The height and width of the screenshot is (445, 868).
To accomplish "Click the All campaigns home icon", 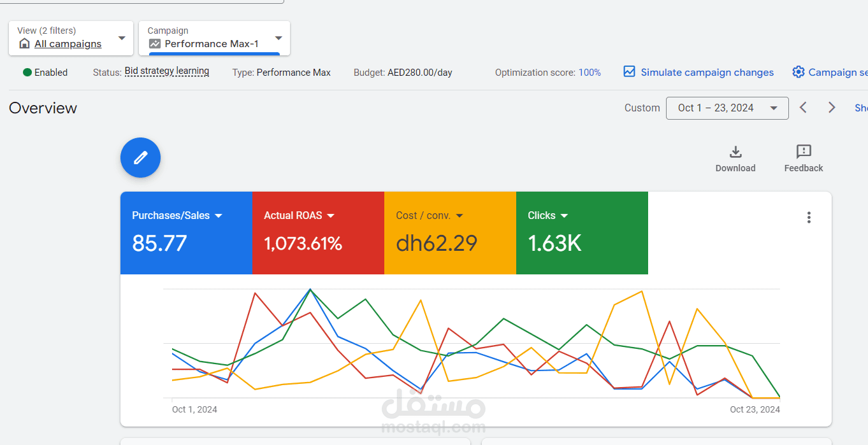I will tap(24, 44).
